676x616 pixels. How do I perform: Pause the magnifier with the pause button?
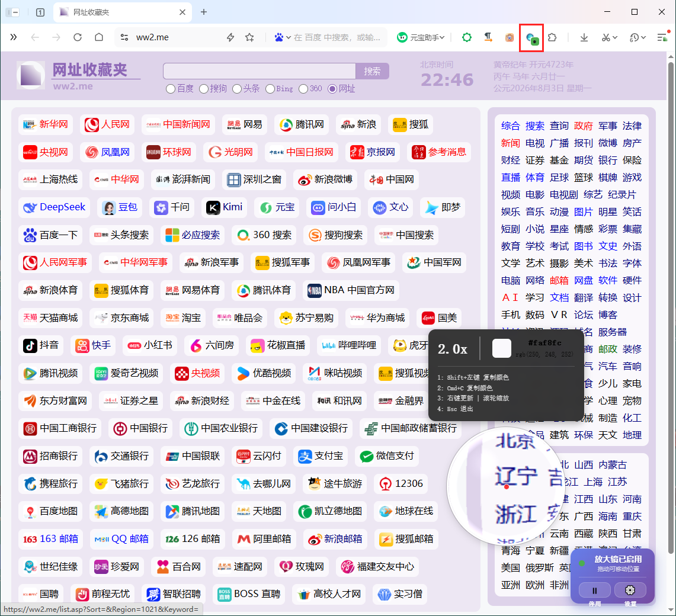coord(594,590)
